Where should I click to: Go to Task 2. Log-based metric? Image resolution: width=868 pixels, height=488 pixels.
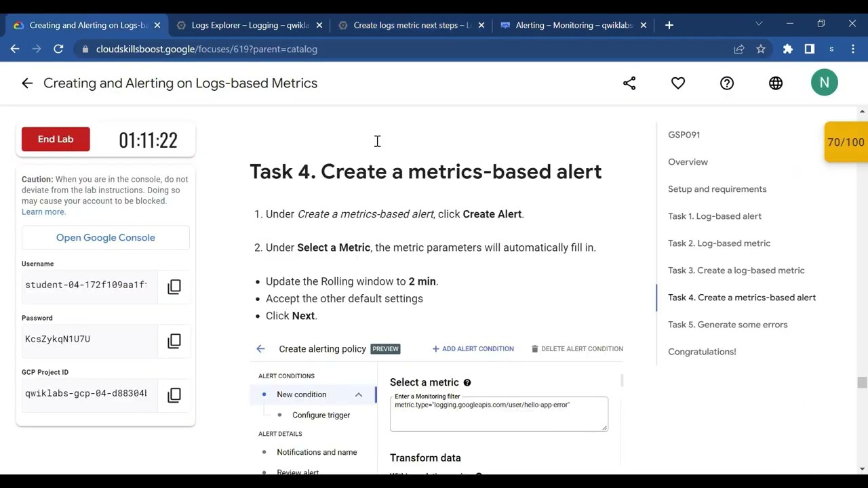pos(719,243)
